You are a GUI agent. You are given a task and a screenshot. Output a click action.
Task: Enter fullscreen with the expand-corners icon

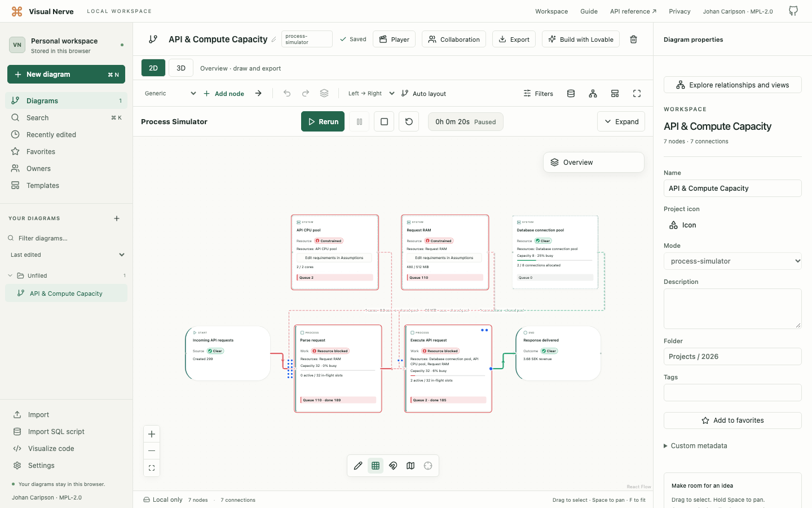(637, 94)
